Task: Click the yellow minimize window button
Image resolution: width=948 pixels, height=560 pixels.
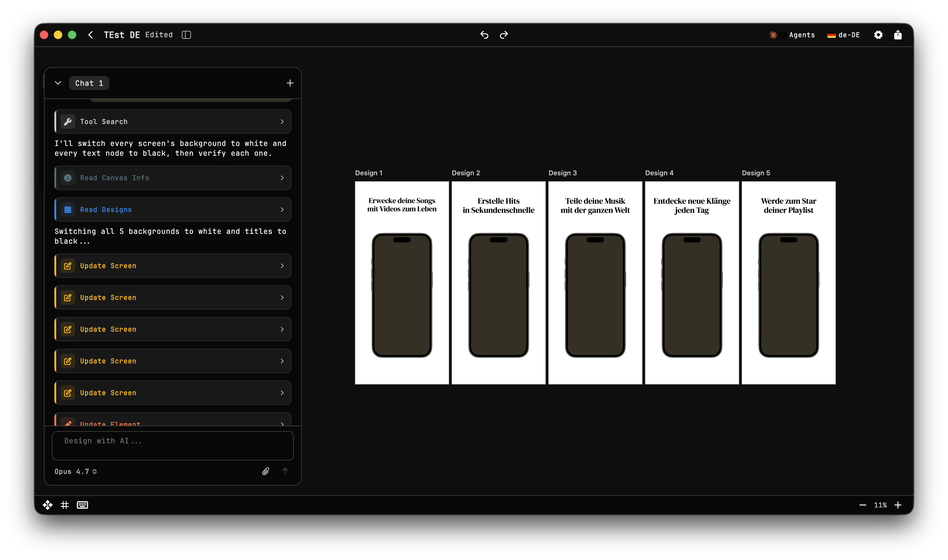Action: point(58,35)
